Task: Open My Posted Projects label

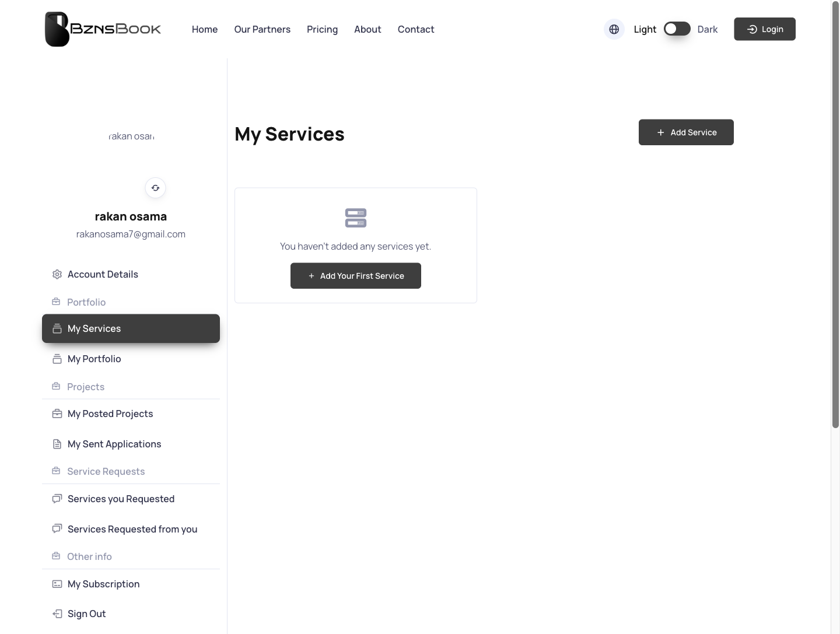Action: pyautogui.click(x=110, y=414)
